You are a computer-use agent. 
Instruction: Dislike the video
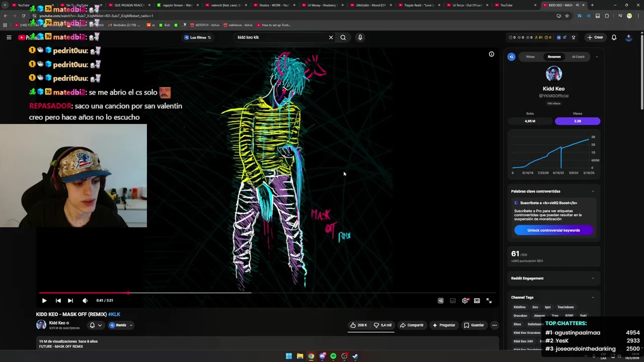point(383,325)
